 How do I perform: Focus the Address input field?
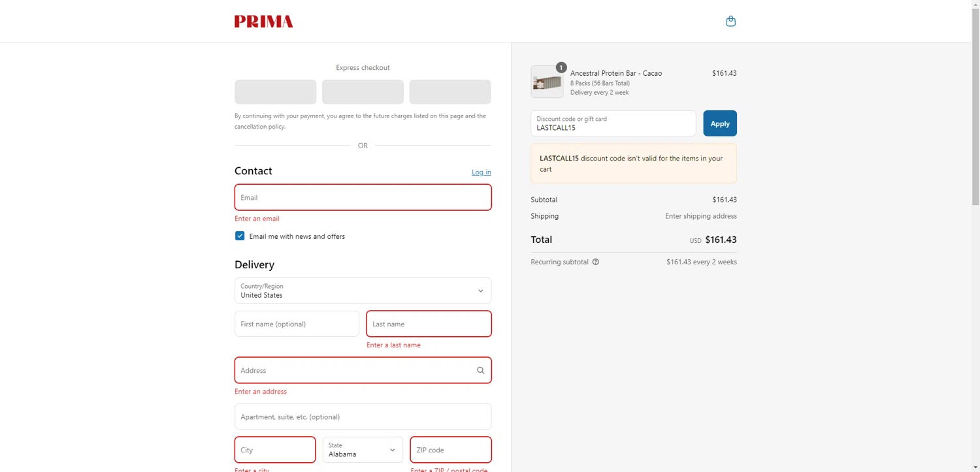363,370
